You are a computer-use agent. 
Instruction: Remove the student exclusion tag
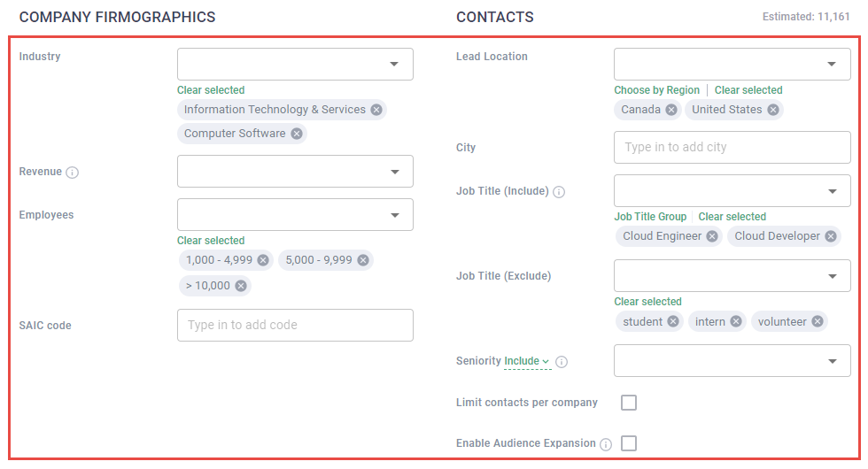point(673,321)
